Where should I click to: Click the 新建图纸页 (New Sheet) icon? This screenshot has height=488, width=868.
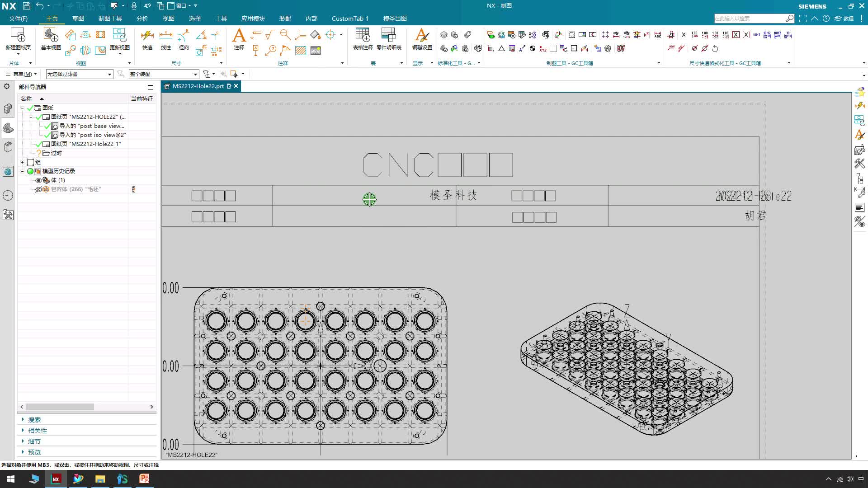click(x=18, y=35)
